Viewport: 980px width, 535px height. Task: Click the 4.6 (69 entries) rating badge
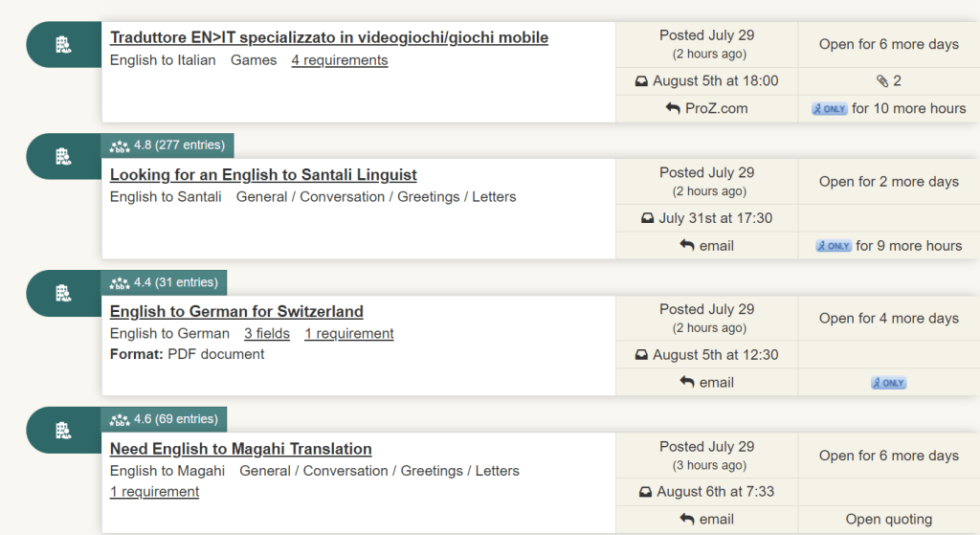[x=164, y=419]
